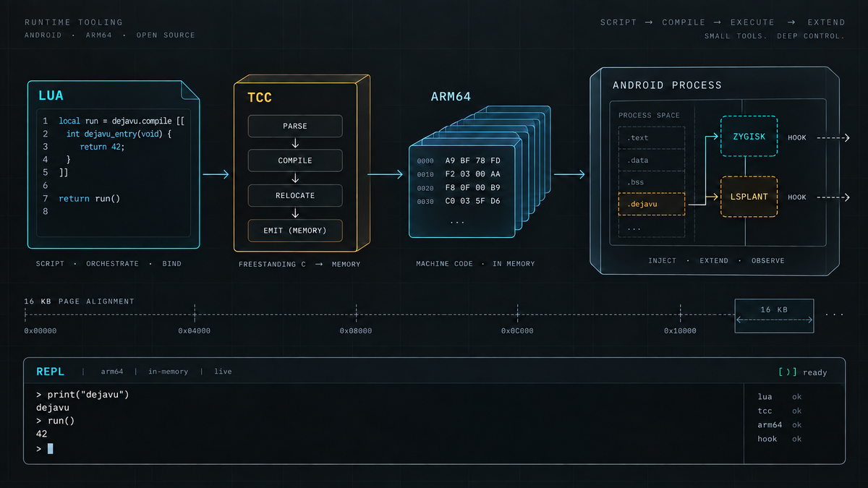Select the .data segment box

[x=652, y=160]
